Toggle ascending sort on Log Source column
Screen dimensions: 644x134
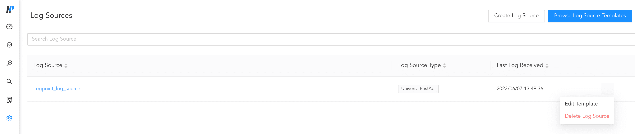click(66, 65)
